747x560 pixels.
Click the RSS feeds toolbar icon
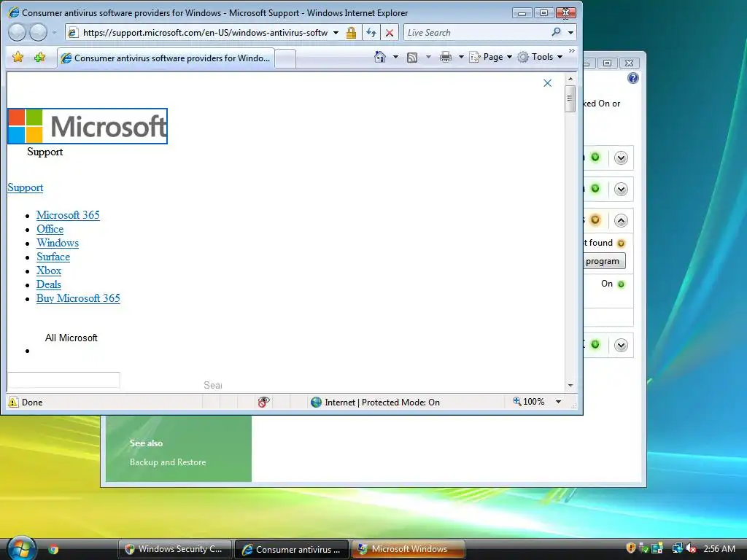click(x=412, y=58)
